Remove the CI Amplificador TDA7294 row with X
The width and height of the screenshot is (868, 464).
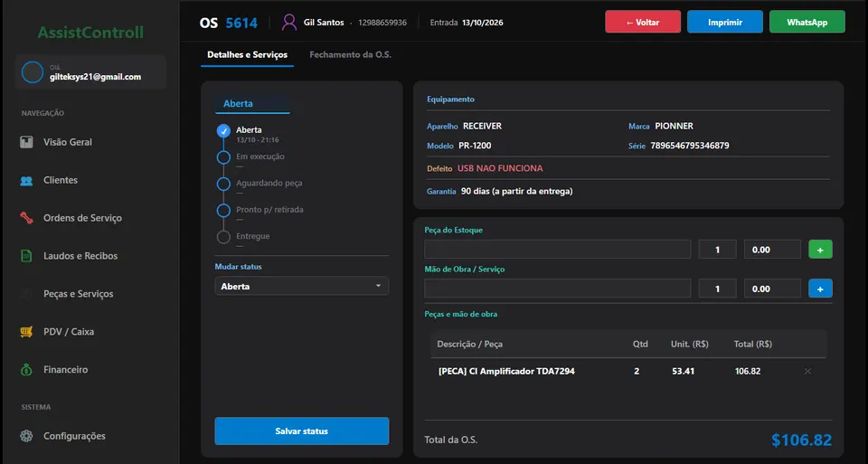[x=807, y=371]
